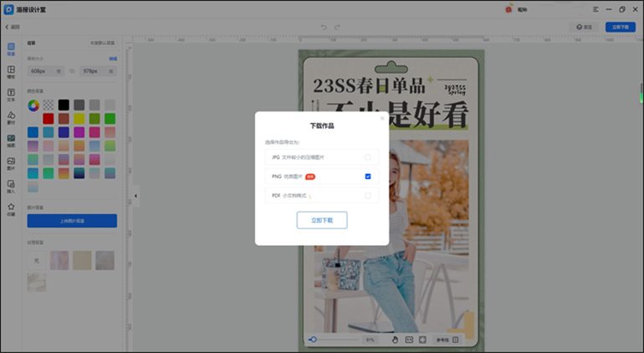
Task: Close the 下载作品 download dialog
Action: 382,118
